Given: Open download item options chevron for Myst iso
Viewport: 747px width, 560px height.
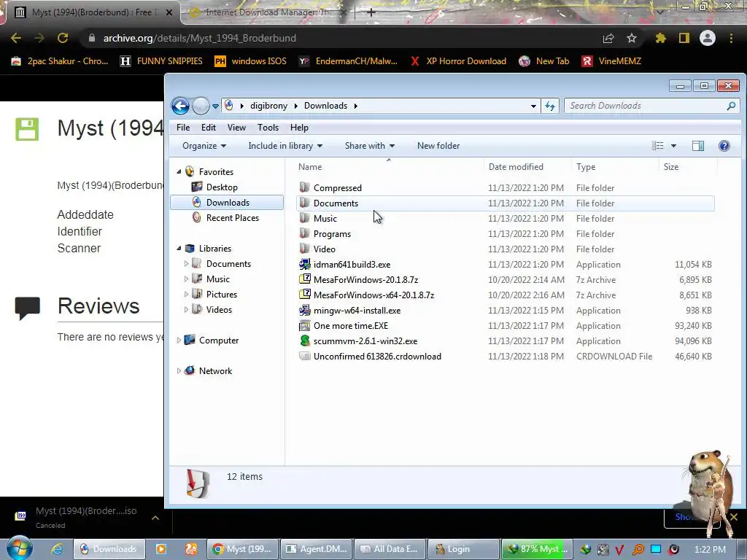Looking at the screenshot, I should pos(155,518).
